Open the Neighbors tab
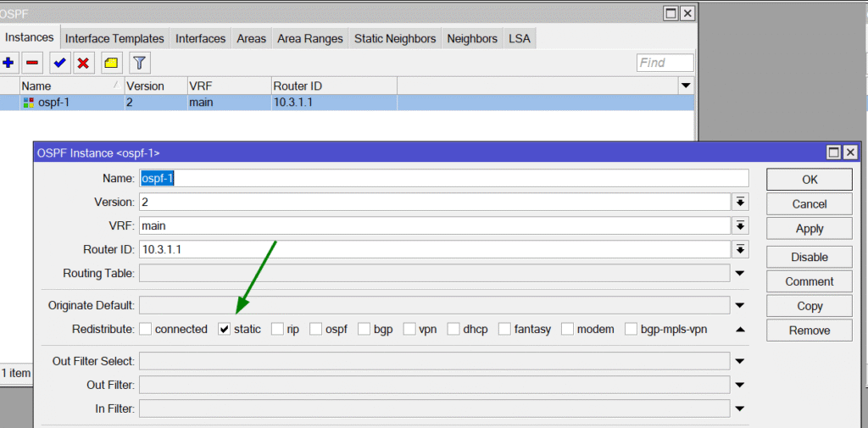The height and width of the screenshot is (428, 868). [x=472, y=38]
